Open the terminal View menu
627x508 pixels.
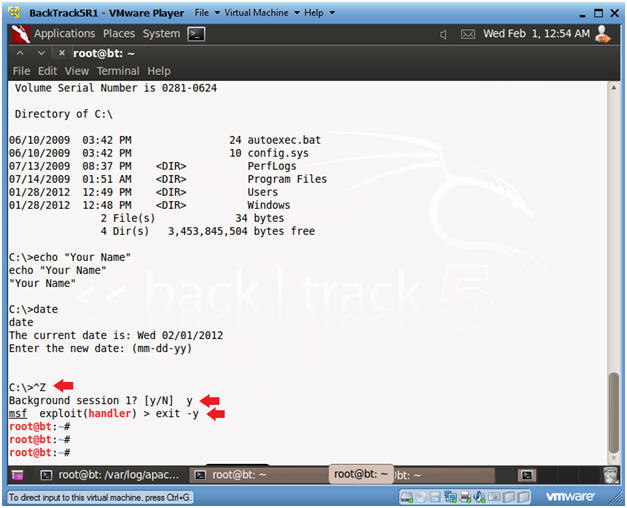tap(76, 71)
